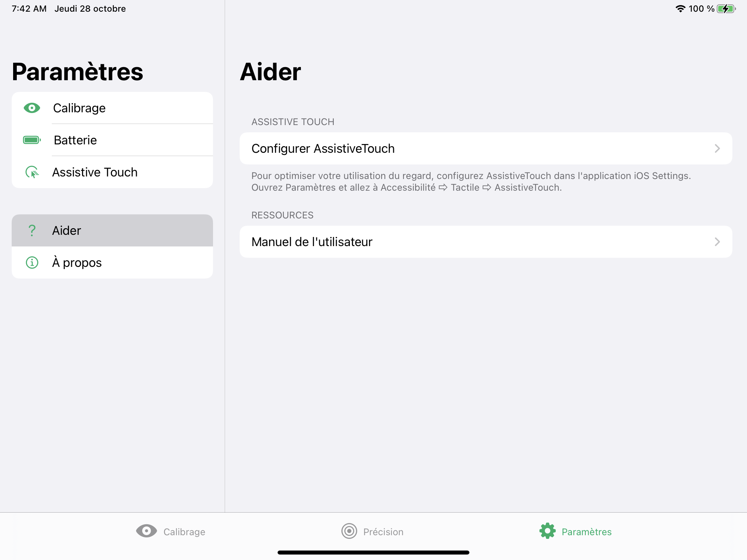
Task: Open Manuel de l'utilisateur via its chevron arrow
Action: [x=717, y=242]
